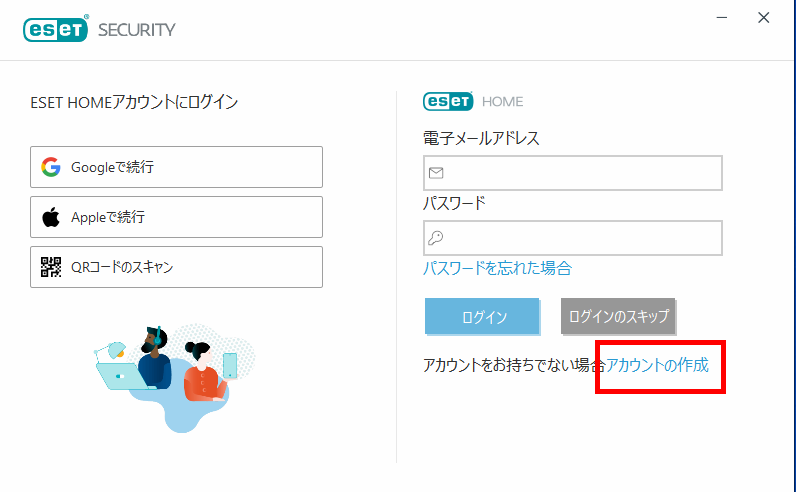Click the ESET SECURITY logo
The height and width of the screenshot is (492, 796).
click(x=100, y=28)
